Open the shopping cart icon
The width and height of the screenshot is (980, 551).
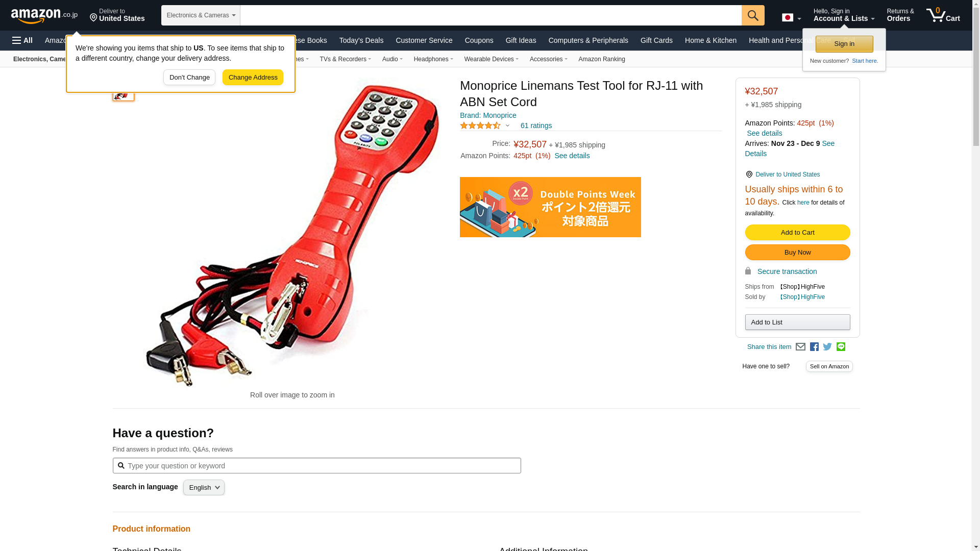[943, 15]
